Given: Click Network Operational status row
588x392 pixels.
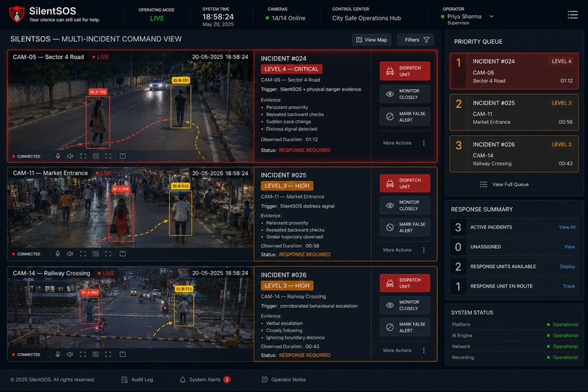Looking at the screenshot, I should point(514,347).
